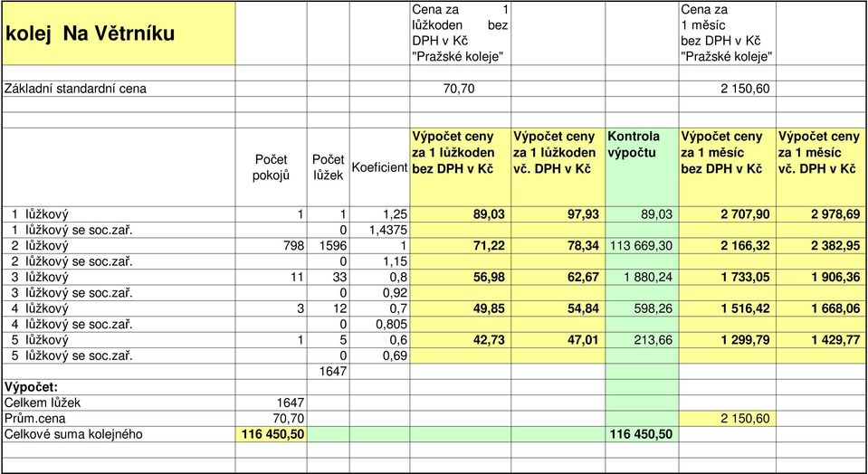Screen dimensions: 868x474
Task: Select price with VAT cell 97,93
Action: 558,214
